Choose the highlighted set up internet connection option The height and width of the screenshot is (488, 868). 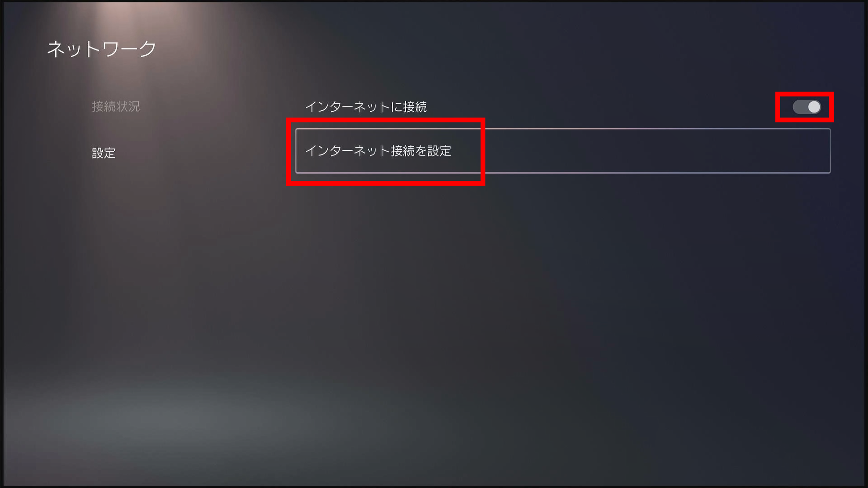tap(563, 151)
